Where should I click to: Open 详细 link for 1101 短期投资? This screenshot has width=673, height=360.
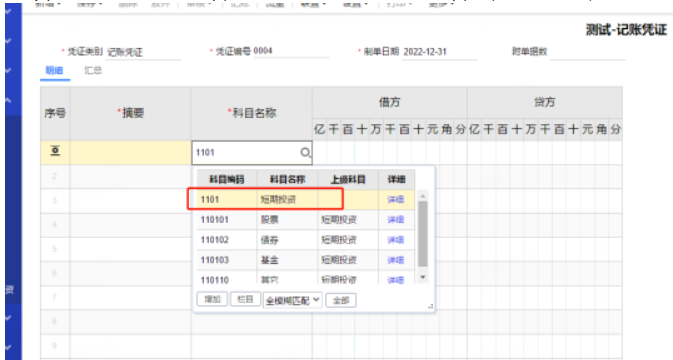tap(395, 200)
